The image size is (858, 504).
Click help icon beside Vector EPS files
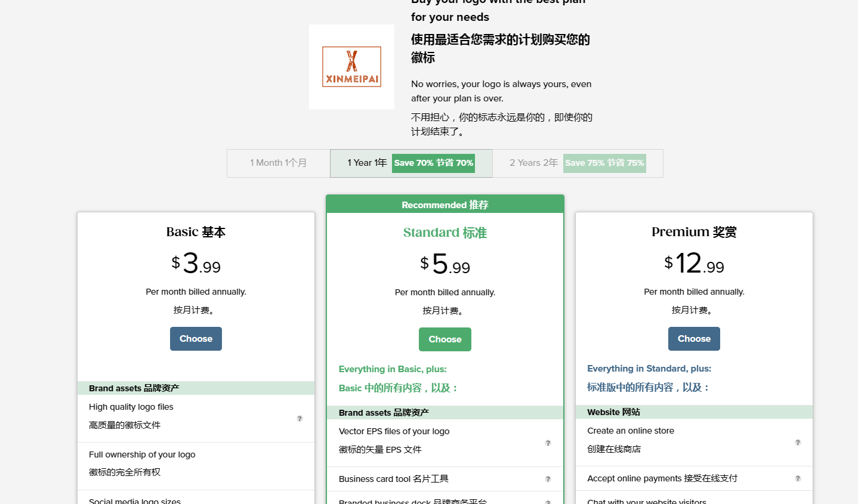(548, 443)
